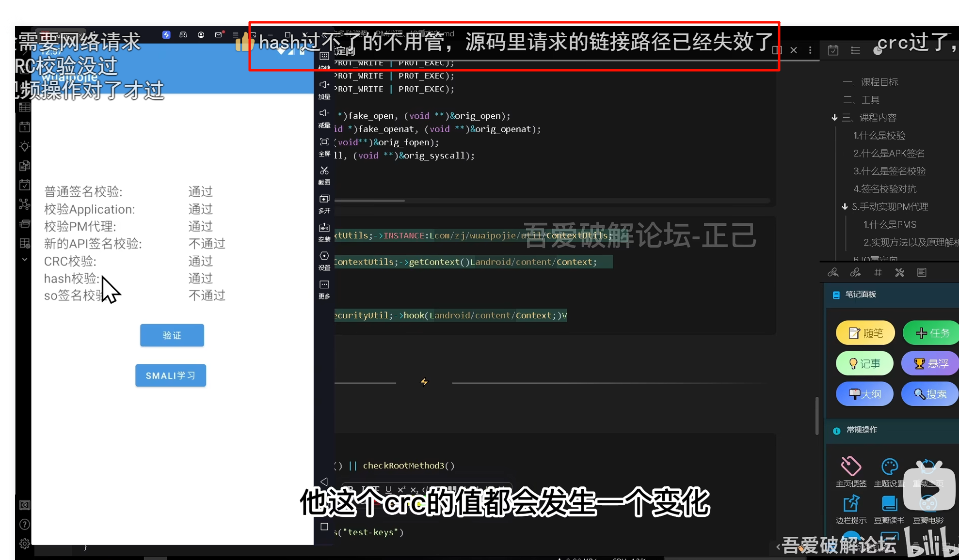Open the Obsidian settings gear
The image size is (959, 560).
point(24,544)
